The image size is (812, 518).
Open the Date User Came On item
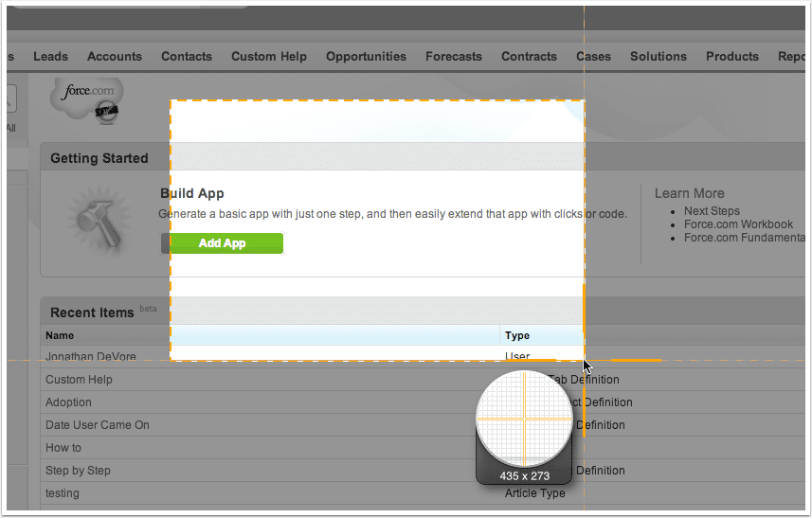tap(98, 425)
